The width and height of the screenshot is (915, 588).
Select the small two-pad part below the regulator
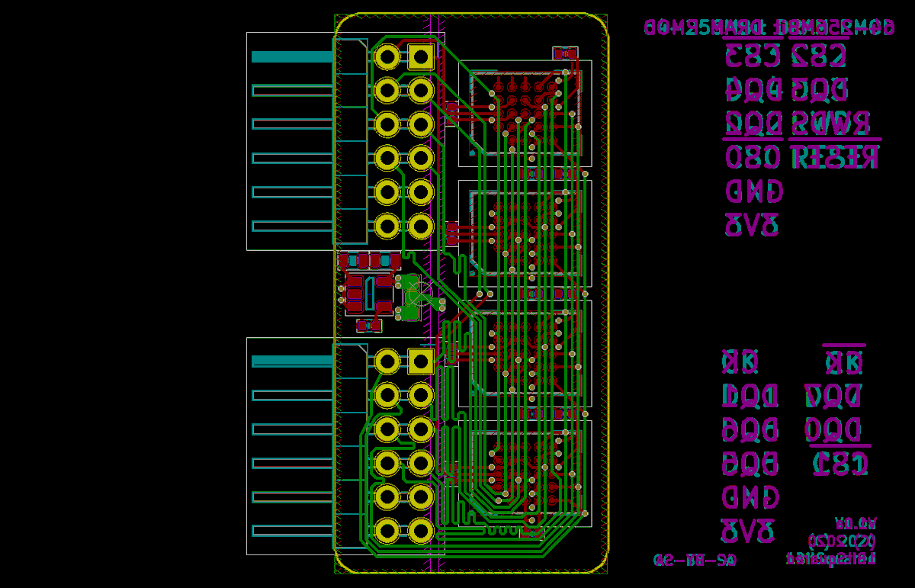(x=370, y=326)
